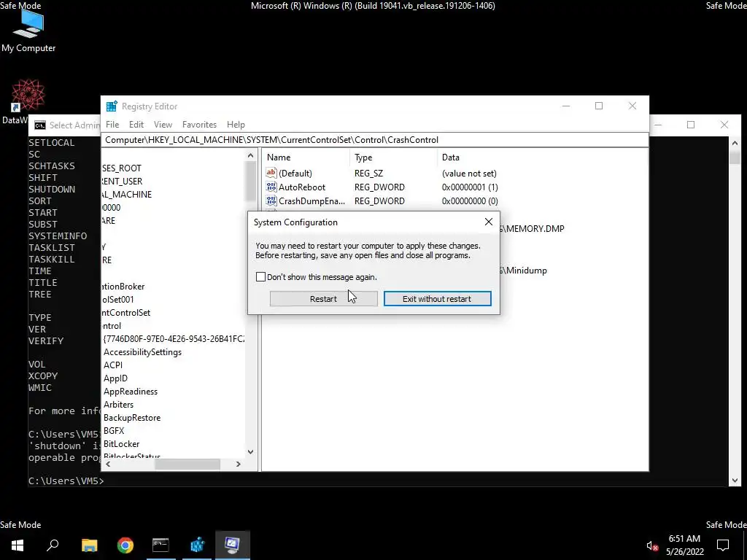Click Command Prompt scrollbar down arrow
747x560 pixels.
click(734, 481)
